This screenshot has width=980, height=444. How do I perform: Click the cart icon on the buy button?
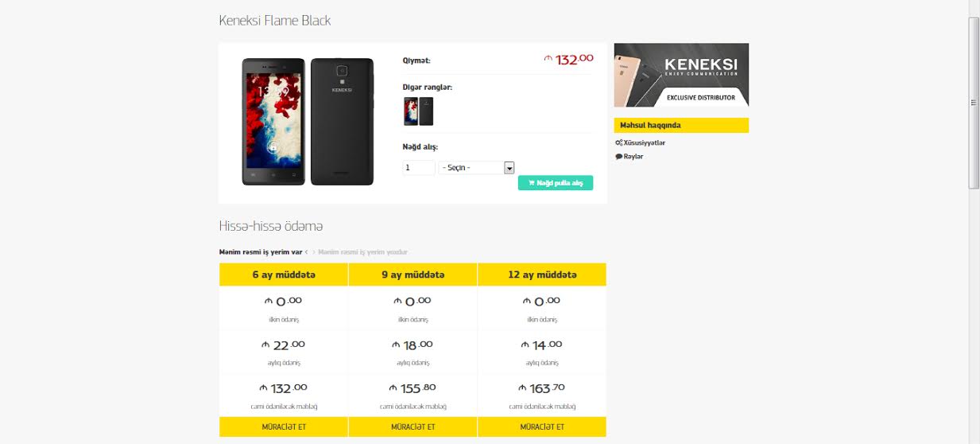pos(531,183)
